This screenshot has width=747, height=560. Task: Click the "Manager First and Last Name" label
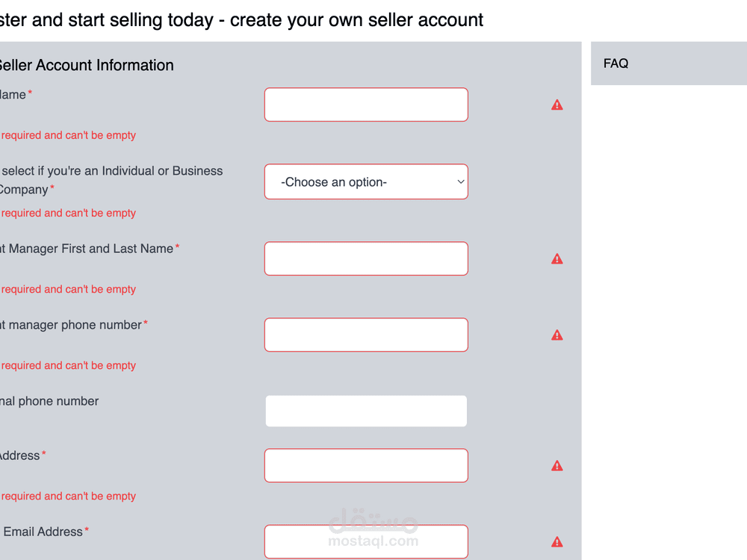pos(90,249)
